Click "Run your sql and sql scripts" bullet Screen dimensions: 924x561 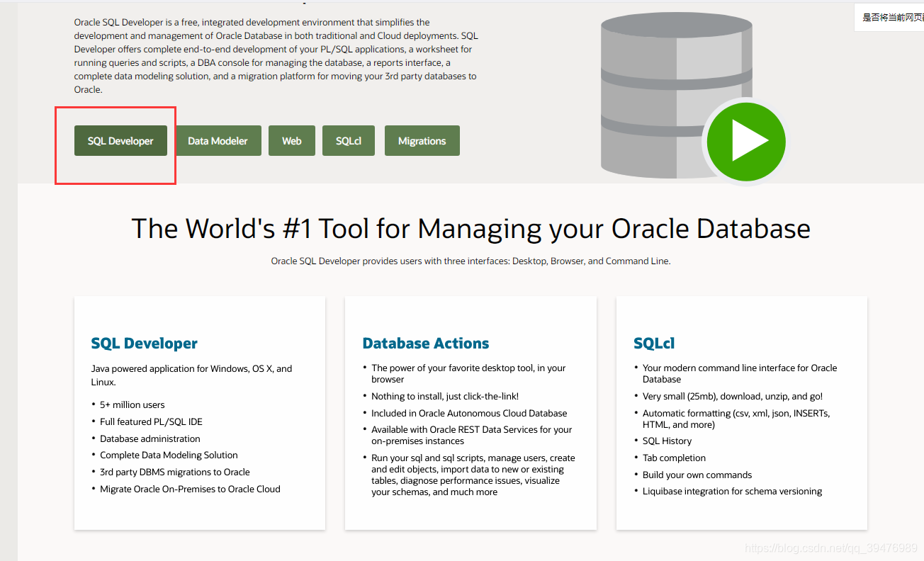point(473,475)
